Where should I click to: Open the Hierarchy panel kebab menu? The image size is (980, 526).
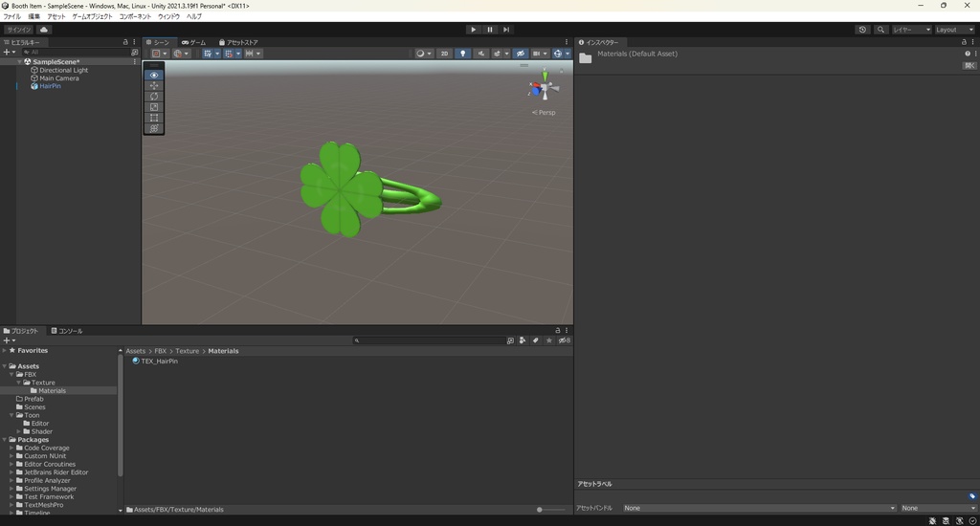click(134, 42)
